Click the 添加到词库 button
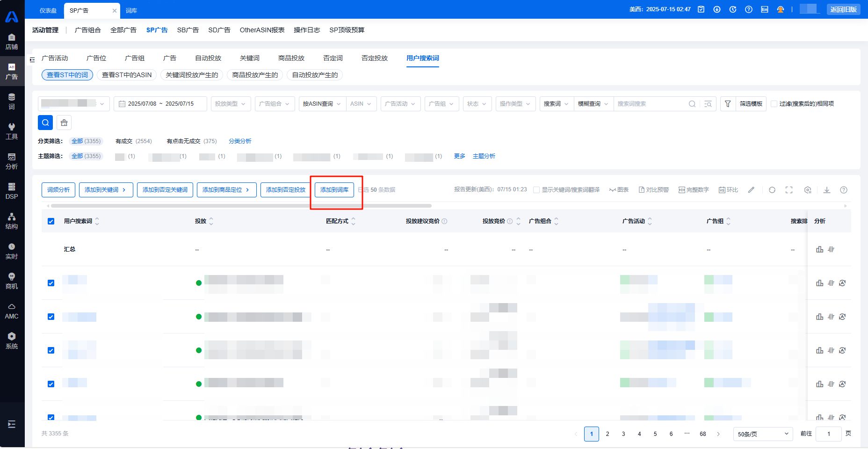The height and width of the screenshot is (449, 868). [x=334, y=190]
